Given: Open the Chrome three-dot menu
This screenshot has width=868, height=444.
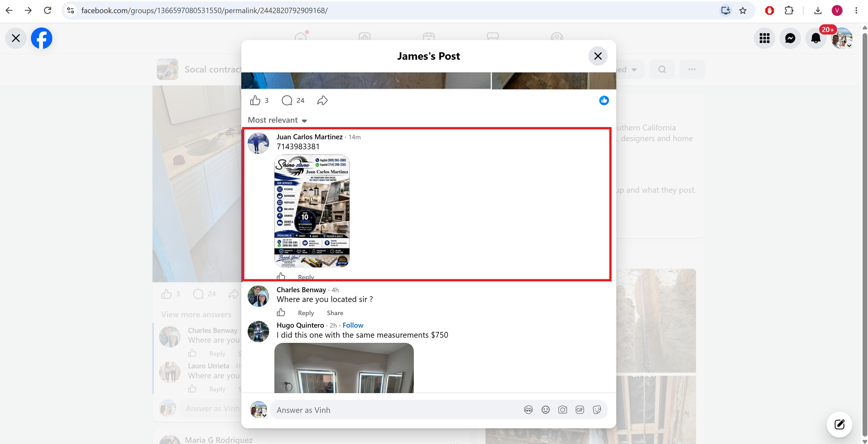Looking at the screenshot, I should pyautogui.click(x=856, y=10).
